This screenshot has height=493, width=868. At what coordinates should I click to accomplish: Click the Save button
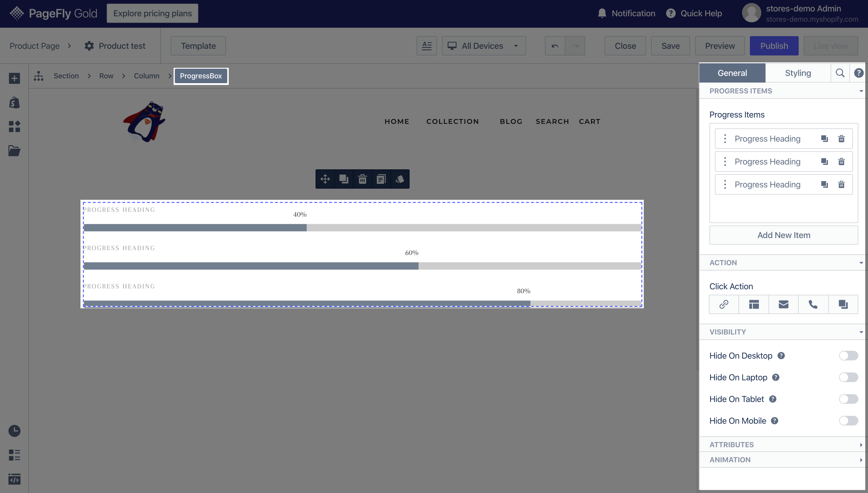670,46
